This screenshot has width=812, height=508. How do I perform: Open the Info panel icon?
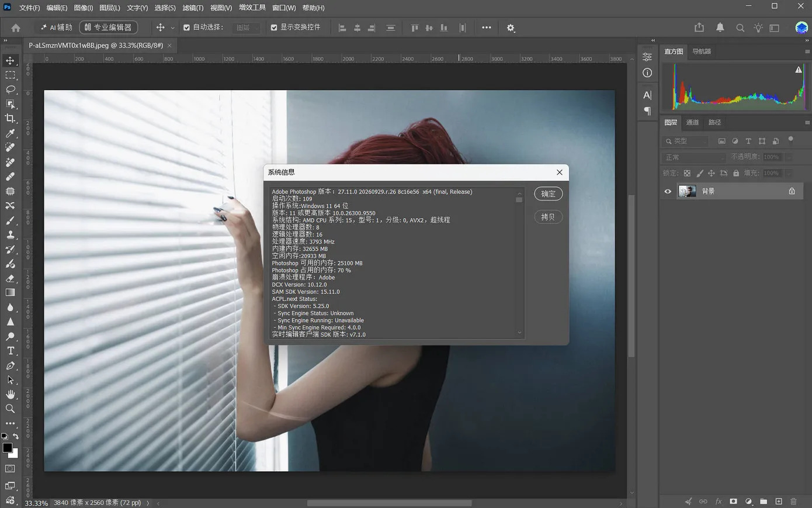647,72
